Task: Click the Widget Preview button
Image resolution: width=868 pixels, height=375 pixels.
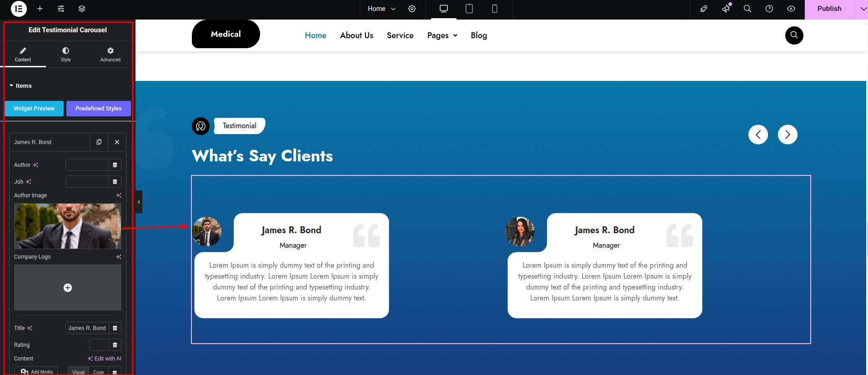Action: click(34, 109)
